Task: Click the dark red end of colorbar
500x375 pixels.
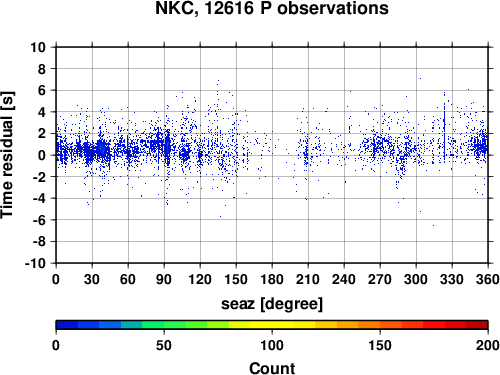Action: click(x=477, y=325)
